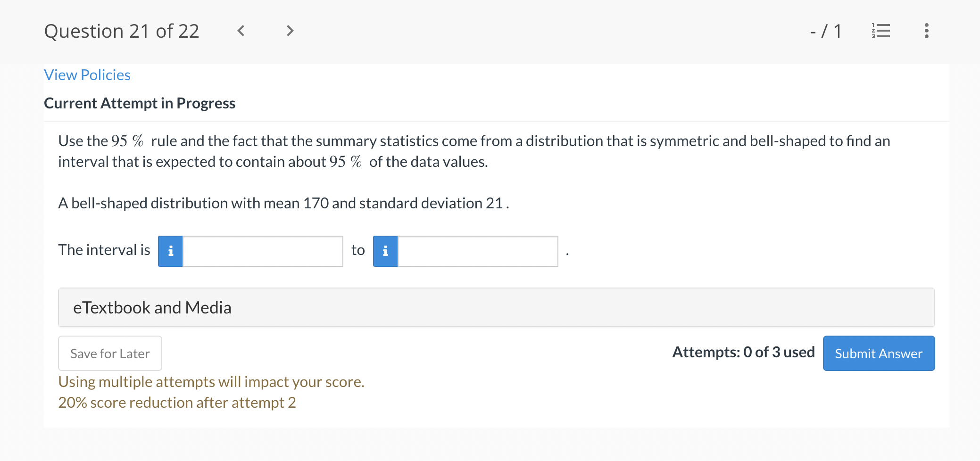Click the multiple attempts warning text

pos(211,382)
